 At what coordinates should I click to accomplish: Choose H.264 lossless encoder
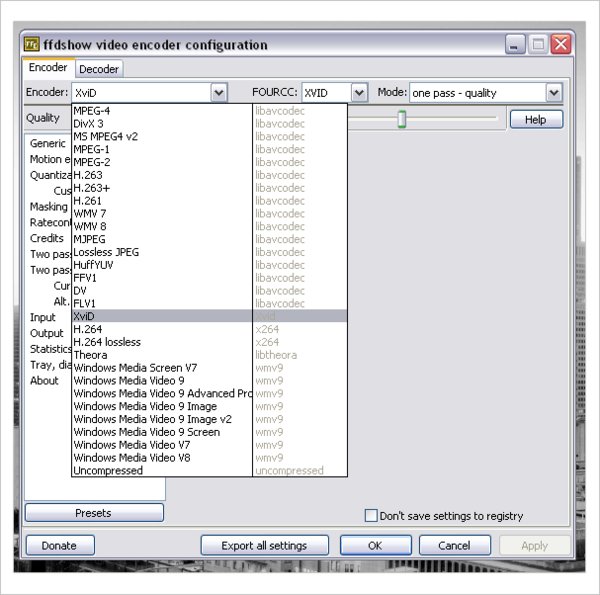(x=209, y=342)
